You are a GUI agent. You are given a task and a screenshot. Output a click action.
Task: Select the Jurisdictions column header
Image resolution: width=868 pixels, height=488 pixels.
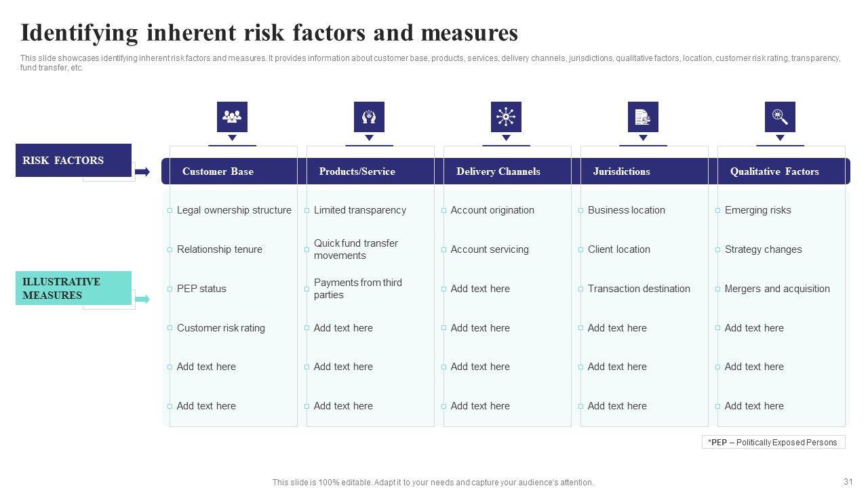pos(621,171)
